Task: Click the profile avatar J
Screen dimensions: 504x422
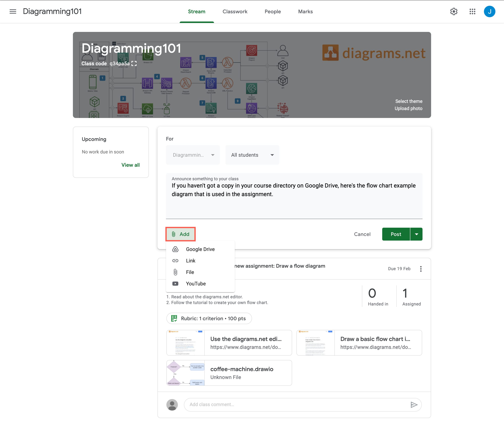Action: (490, 11)
